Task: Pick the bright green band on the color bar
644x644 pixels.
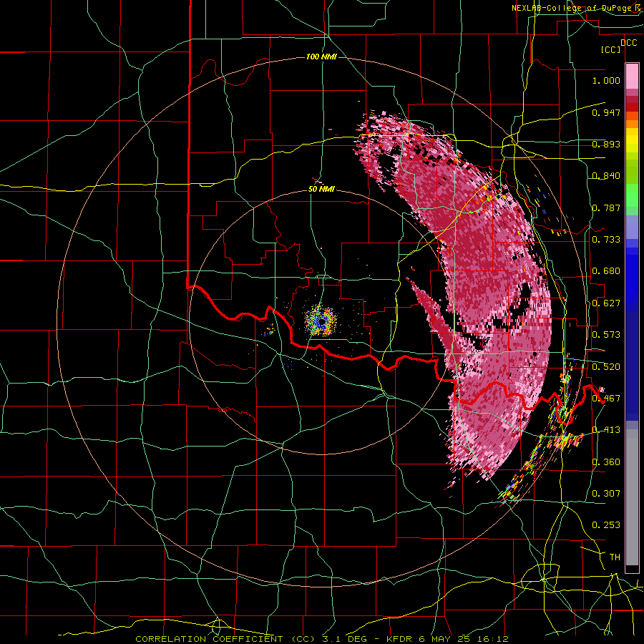Action: (x=632, y=196)
